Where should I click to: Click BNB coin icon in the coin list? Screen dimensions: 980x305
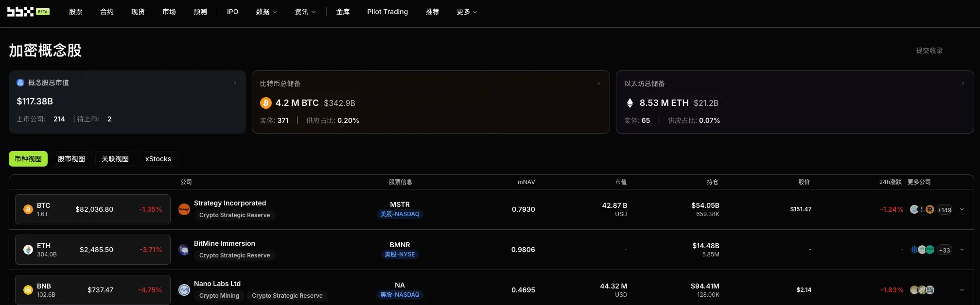tap(28, 290)
